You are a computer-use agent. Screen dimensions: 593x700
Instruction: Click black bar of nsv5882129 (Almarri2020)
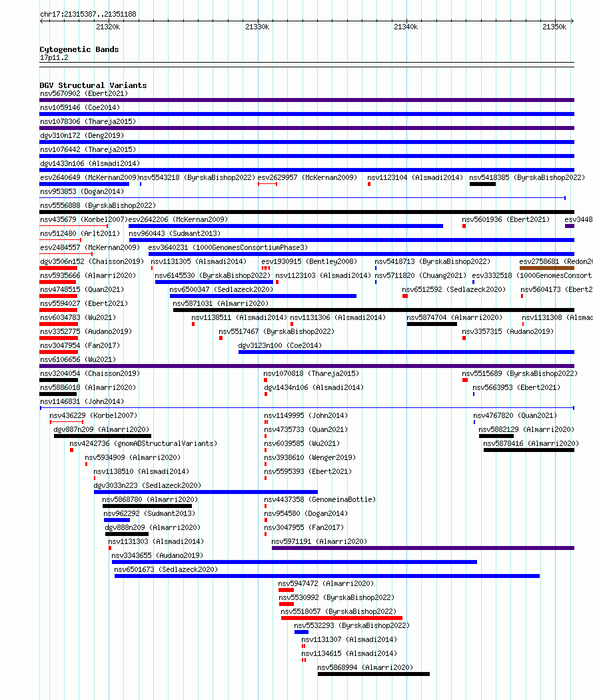coord(496,436)
